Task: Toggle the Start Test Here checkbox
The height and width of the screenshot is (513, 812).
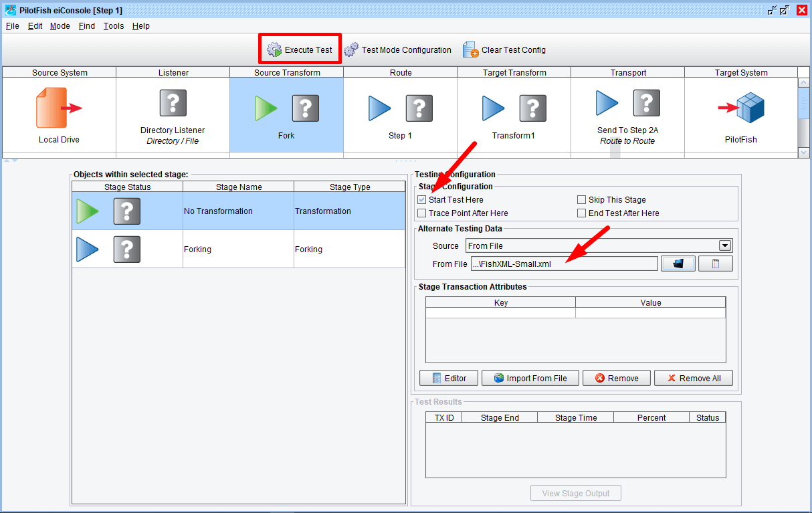Action: pyautogui.click(x=421, y=200)
